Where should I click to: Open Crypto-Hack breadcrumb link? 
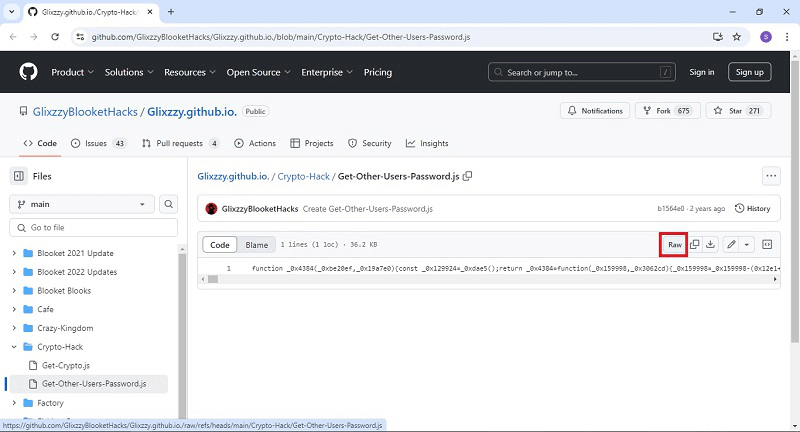pyautogui.click(x=304, y=176)
